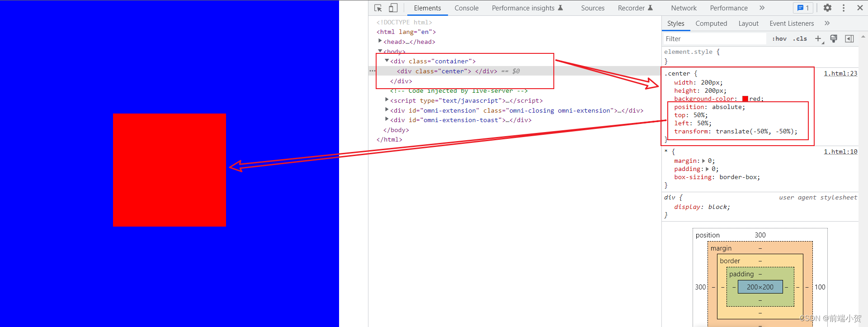This screenshot has width=868, height=327.
Task: Select the Computed sub-tab
Action: (x=711, y=24)
